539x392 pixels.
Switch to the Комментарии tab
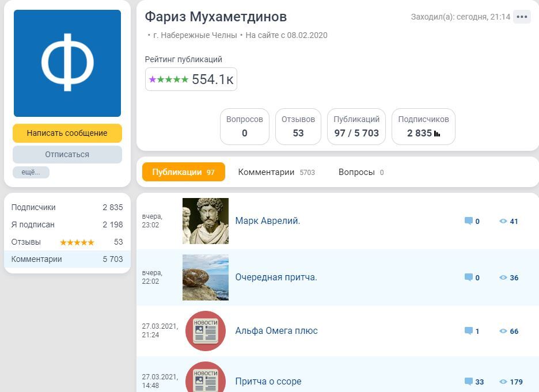click(x=276, y=172)
